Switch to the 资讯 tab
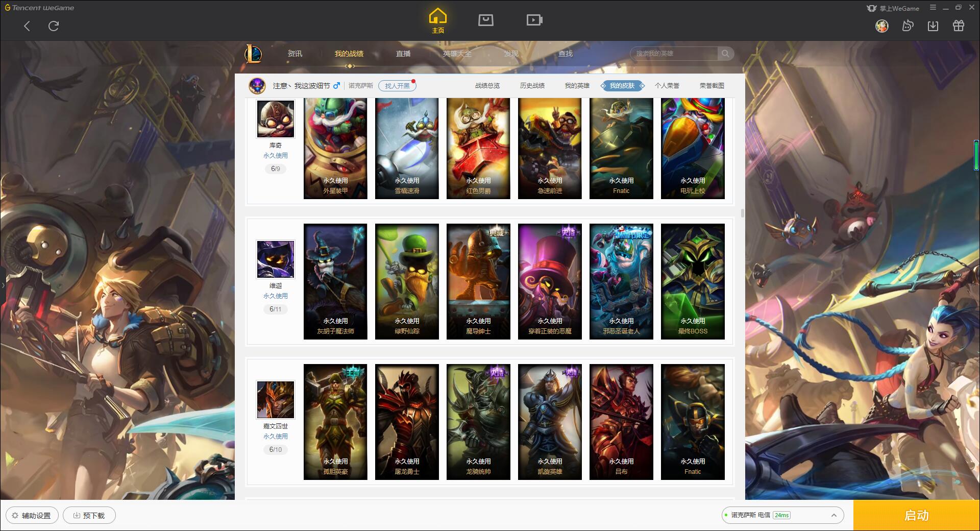 coord(295,54)
